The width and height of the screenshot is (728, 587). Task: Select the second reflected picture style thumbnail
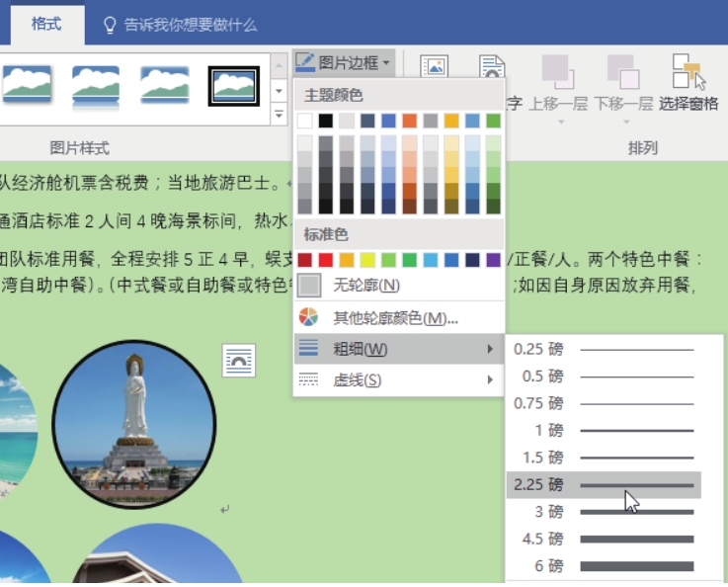[x=96, y=87]
